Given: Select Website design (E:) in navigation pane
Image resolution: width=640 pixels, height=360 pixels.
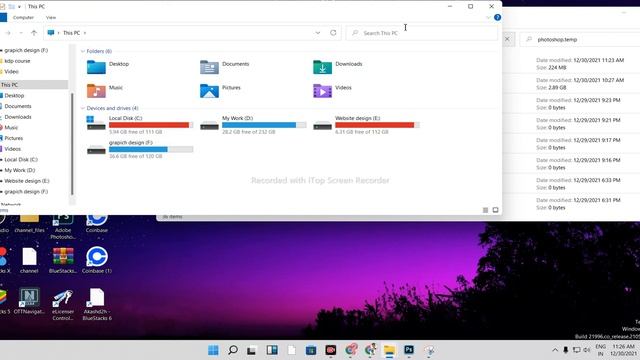Looking at the screenshot, I should [26, 181].
